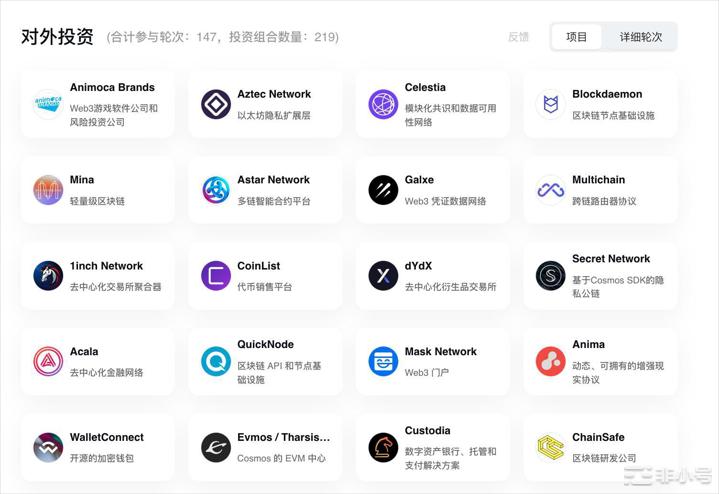
Task: Click the 1inch Network unicorn icon
Action: coord(48,276)
